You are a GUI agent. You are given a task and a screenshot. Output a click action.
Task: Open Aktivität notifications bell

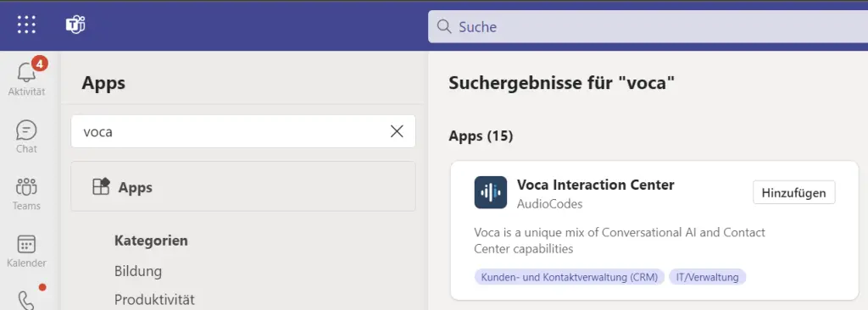pos(26,77)
